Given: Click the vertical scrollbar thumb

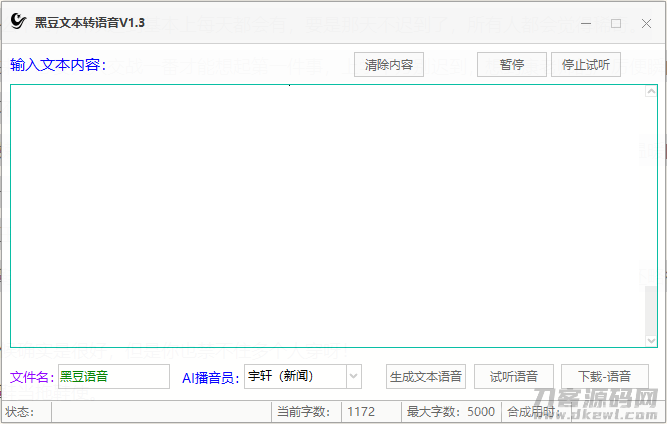Looking at the screenshot, I should tap(651, 310).
